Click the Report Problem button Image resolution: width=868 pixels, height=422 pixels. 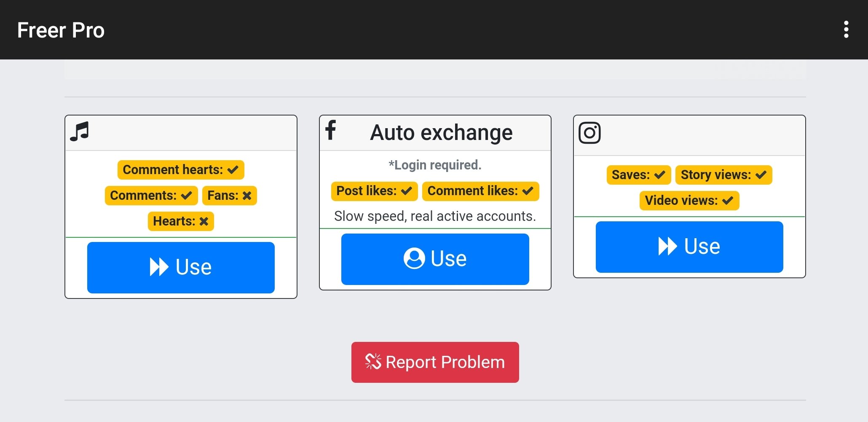(x=435, y=362)
